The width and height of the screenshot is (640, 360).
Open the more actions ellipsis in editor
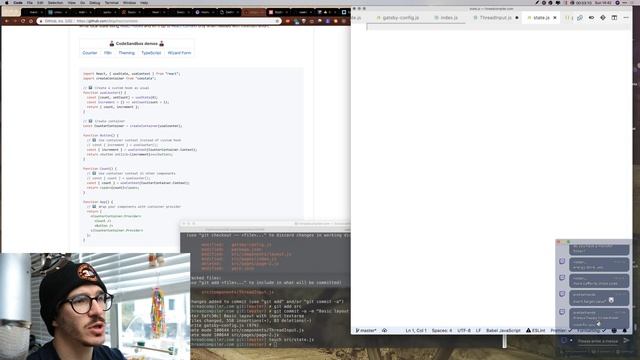pos(626,18)
